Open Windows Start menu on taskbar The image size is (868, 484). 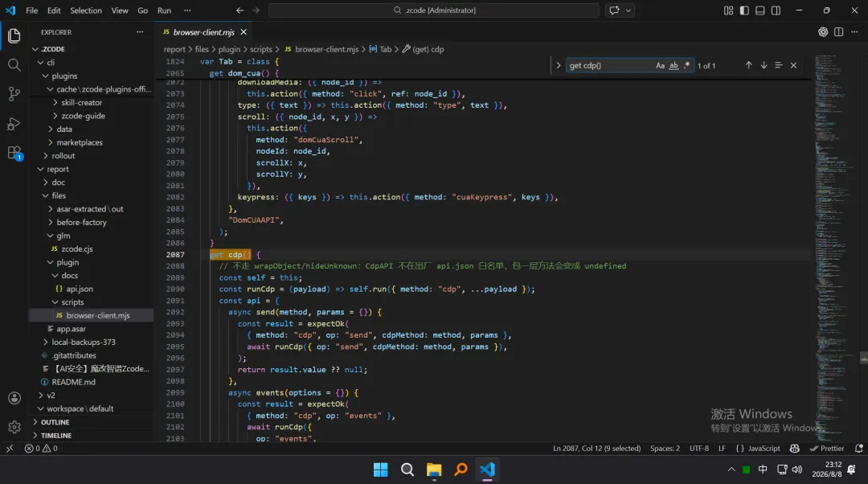pos(381,470)
